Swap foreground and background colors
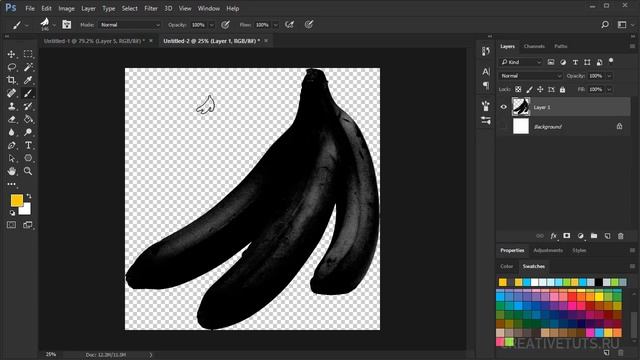 (29, 196)
